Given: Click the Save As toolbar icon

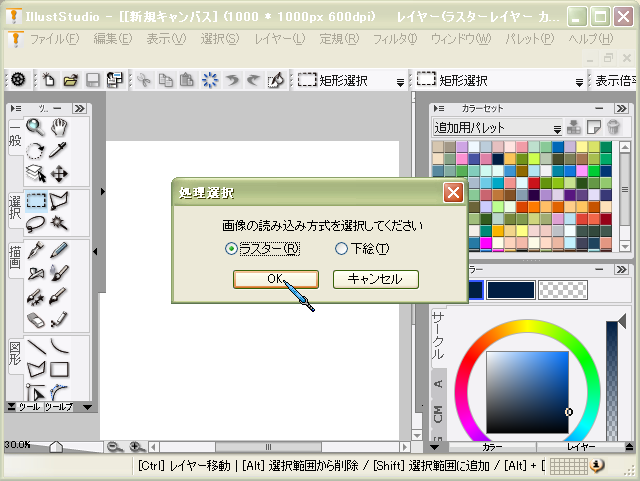Looking at the screenshot, I should click(115, 80).
